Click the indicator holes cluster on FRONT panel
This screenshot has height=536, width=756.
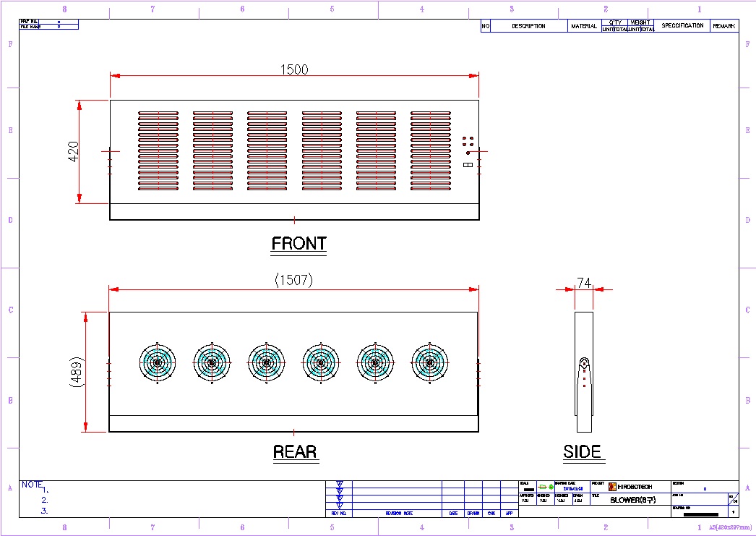pyautogui.click(x=468, y=144)
